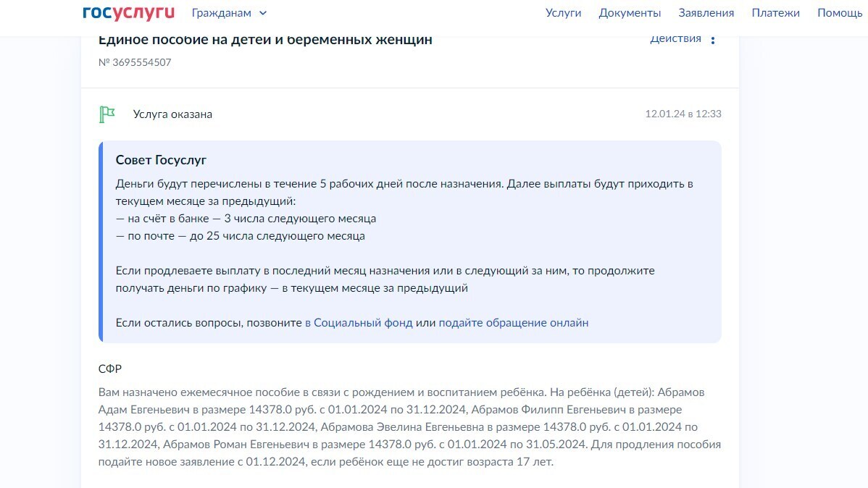Click the page title about единое пособие

(x=265, y=39)
